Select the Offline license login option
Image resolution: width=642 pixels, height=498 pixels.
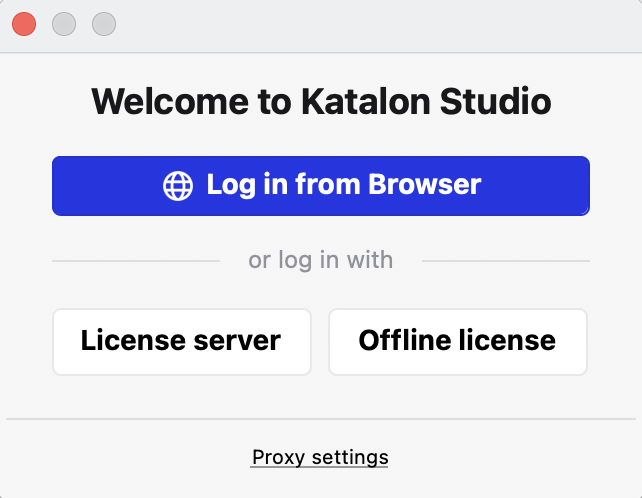(x=457, y=341)
